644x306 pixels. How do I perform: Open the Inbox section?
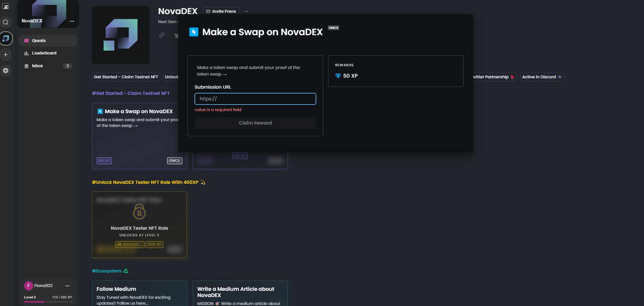click(x=48, y=66)
